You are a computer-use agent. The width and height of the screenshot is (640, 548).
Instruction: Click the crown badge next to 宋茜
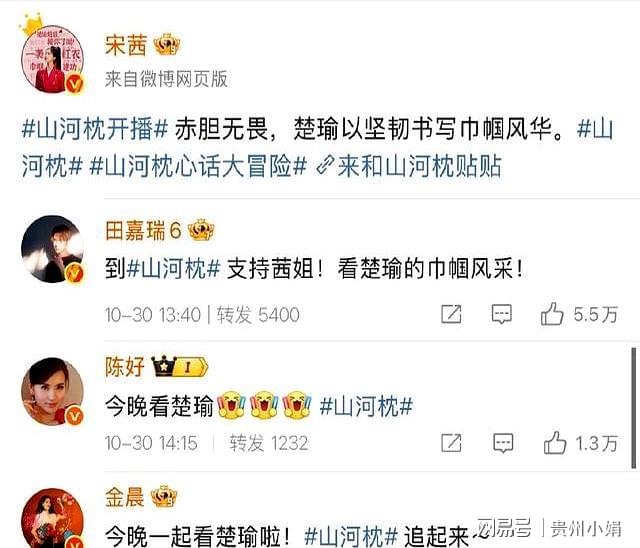pyautogui.click(x=167, y=44)
